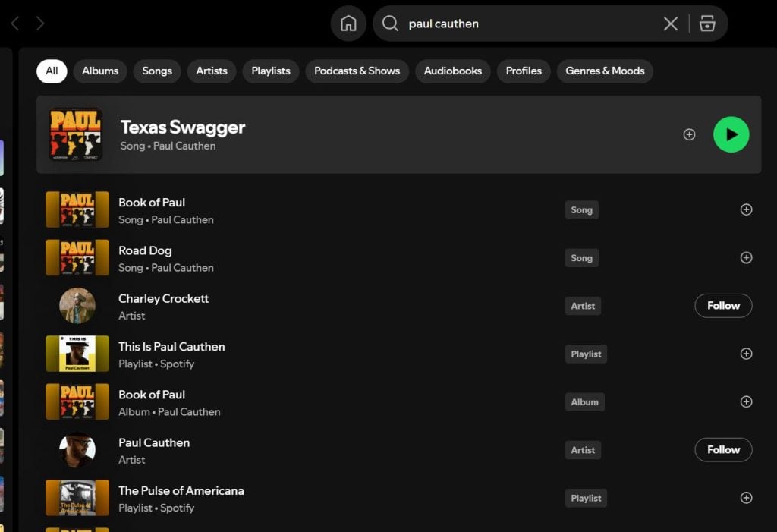Open Road Dog song title link

point(145,250)
